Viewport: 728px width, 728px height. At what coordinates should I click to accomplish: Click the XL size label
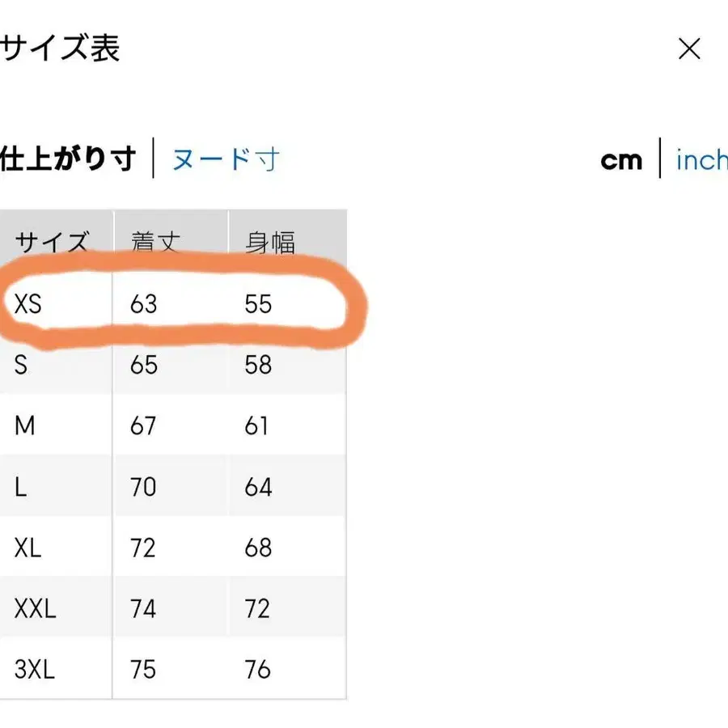pyautogui.click(x=27, y=548)
